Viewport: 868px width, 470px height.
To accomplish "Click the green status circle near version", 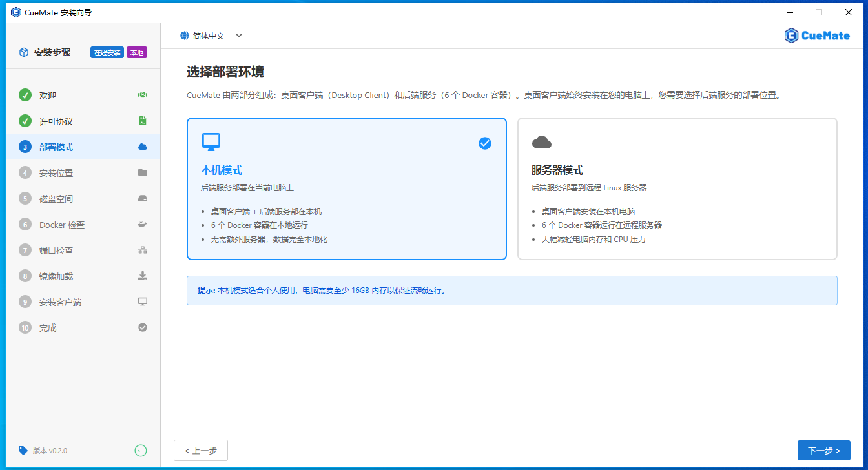I will tap(141, 451).
